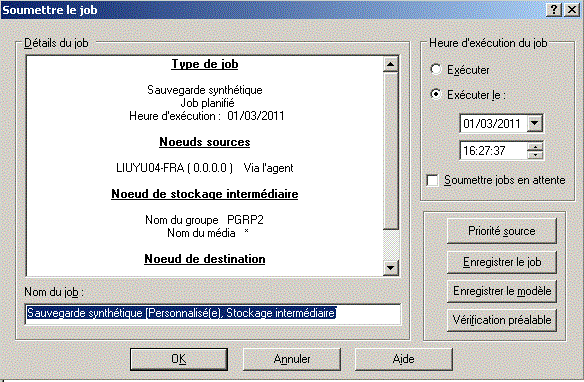Click the Nom du groupe PGRP2 line
The image size is (584, 382).
tap(204, 220)
